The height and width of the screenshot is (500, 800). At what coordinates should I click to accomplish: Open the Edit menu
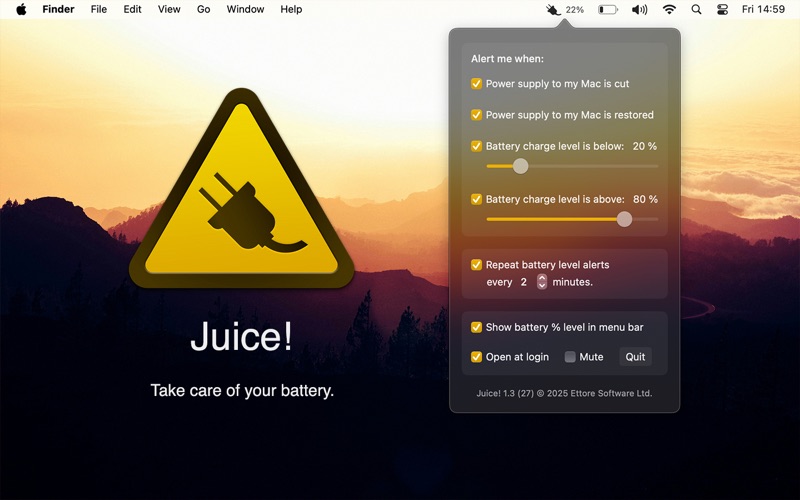pos(132,9)
